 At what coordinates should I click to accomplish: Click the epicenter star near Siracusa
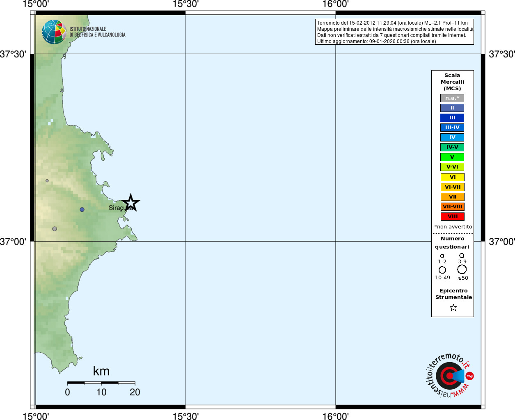coord(130,203)
